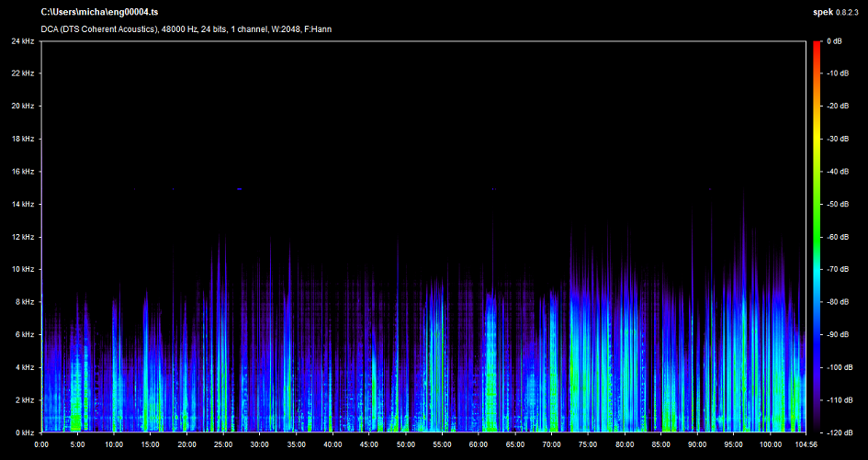Select the 16 kHz frequency axis label
The height and width of the screenshot is (460, 868).
point(22,172)
